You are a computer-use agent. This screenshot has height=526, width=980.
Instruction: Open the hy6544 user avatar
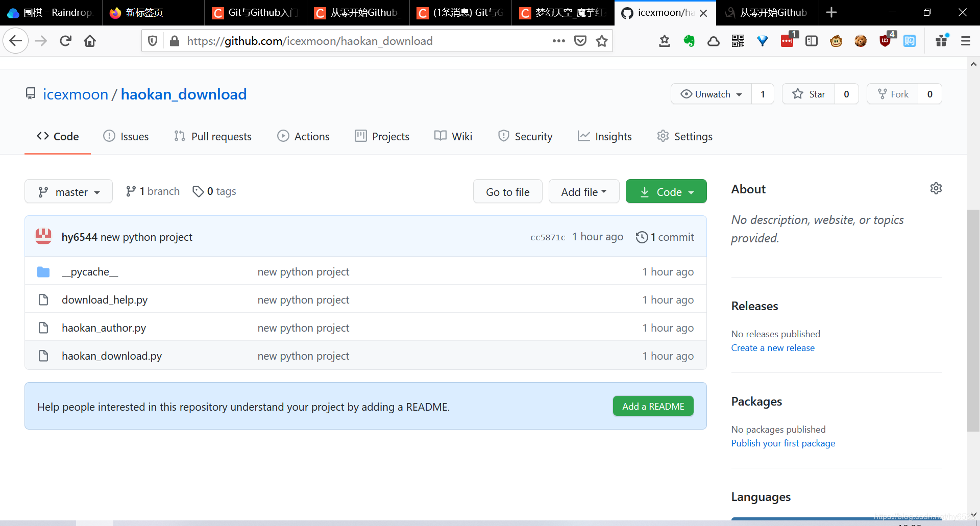pyautogui.click(x=43, y=236)
